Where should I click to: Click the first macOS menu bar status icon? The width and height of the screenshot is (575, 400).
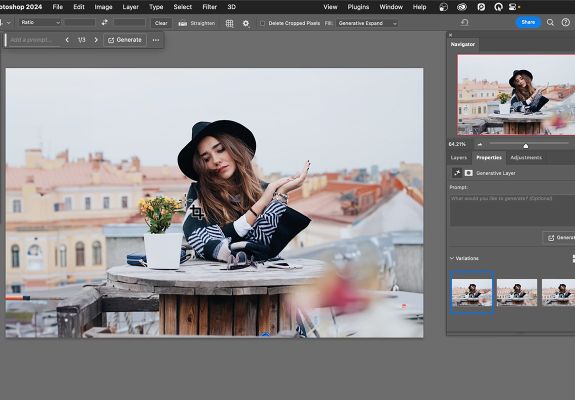point(444,7)
